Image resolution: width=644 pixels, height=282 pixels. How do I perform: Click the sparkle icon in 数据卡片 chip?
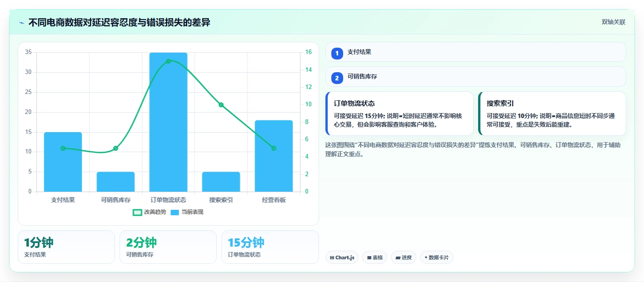coord(426,257)
